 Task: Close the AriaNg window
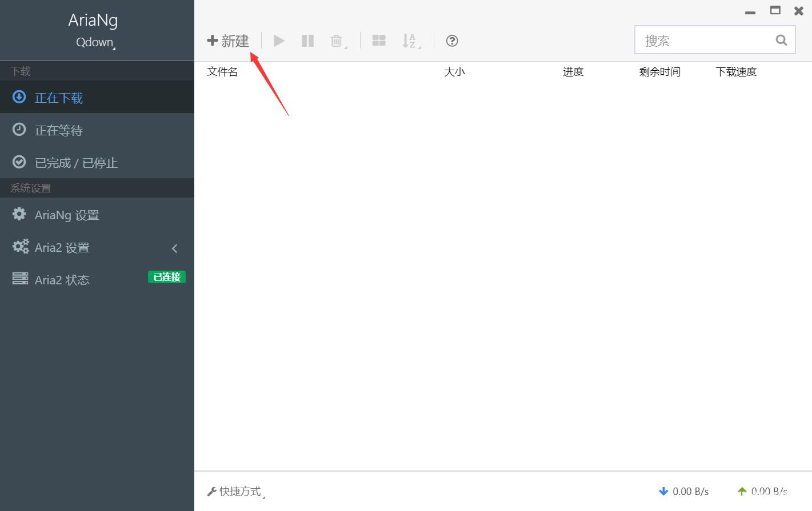[799, 10]
